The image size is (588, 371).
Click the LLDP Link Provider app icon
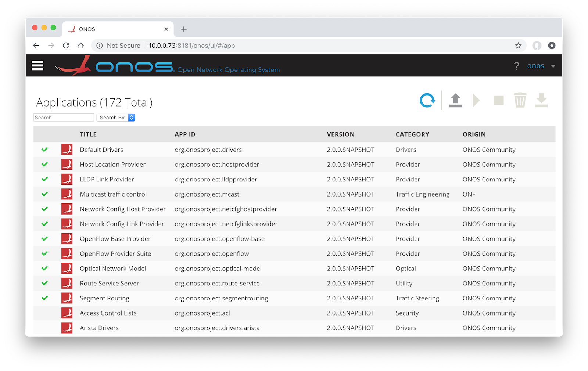[67, 179]
